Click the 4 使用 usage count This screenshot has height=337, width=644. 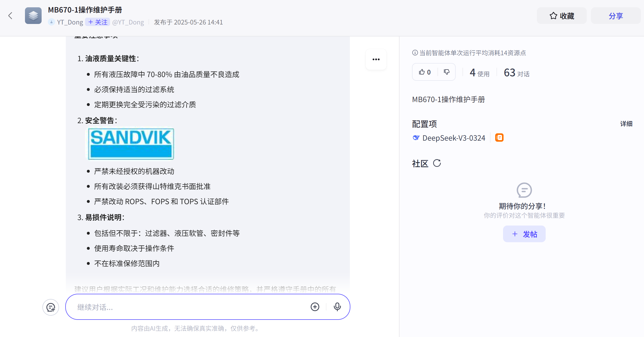pos(479,73)
